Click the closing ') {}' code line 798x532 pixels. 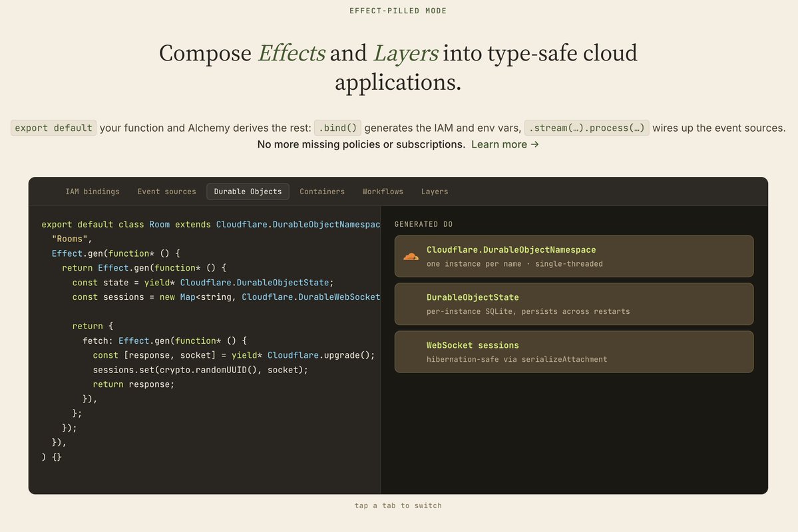pyautogui.click(x=51, y=458)
